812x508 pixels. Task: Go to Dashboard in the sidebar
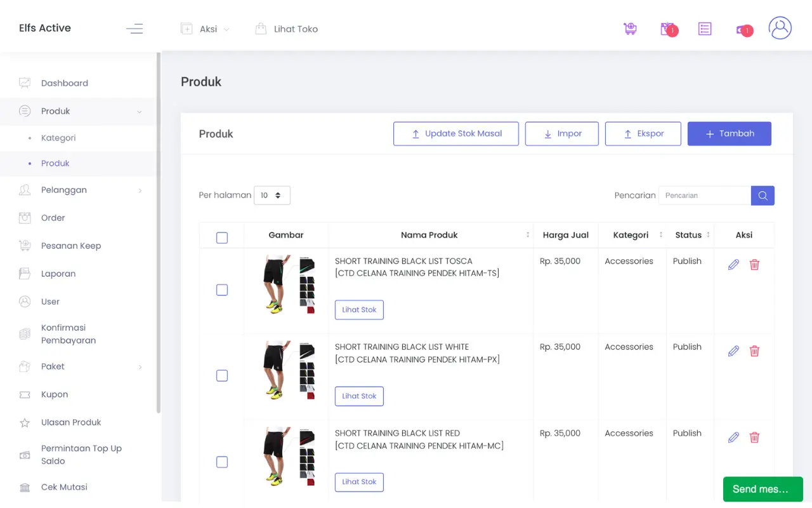point(64,83)
